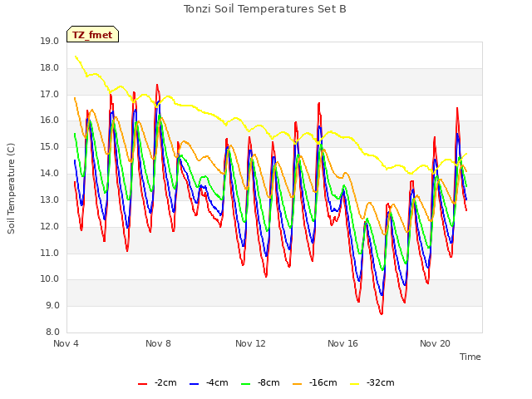Click the Time axis label
The width and height of the screenshot is (532, 399).
470,357
